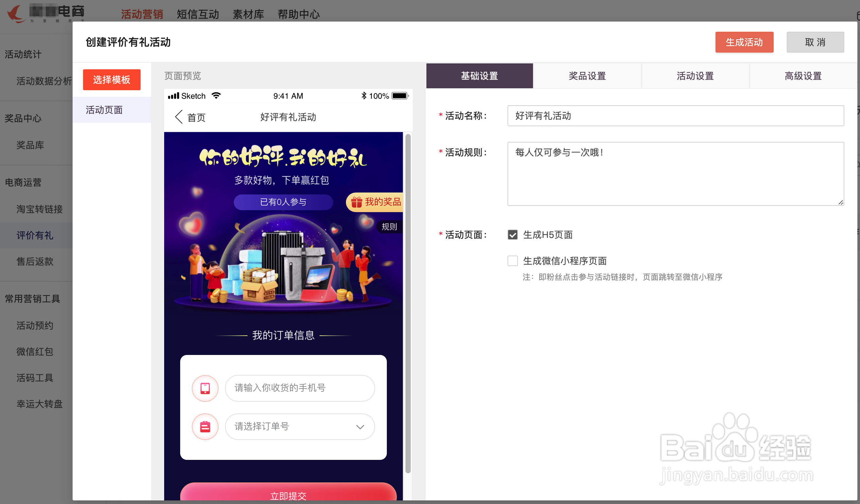Click inside the 活动名称 input field

(x=675, y=116)
